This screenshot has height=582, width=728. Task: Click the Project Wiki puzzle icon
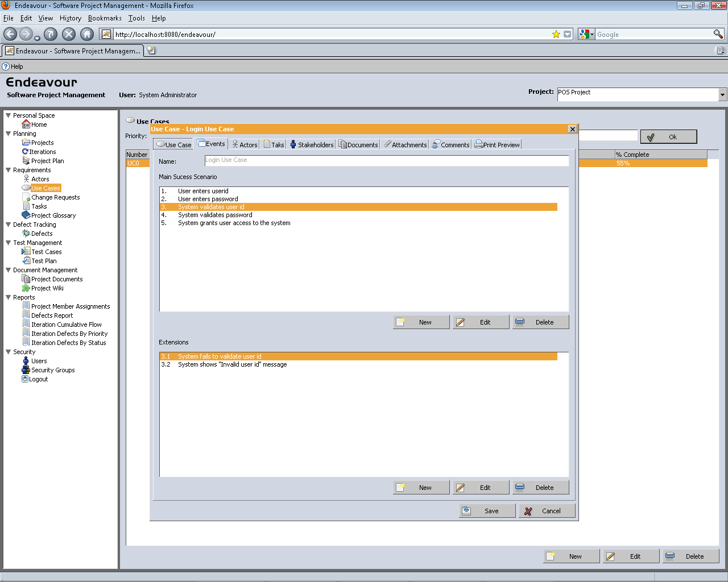click(x=26, y=288)
